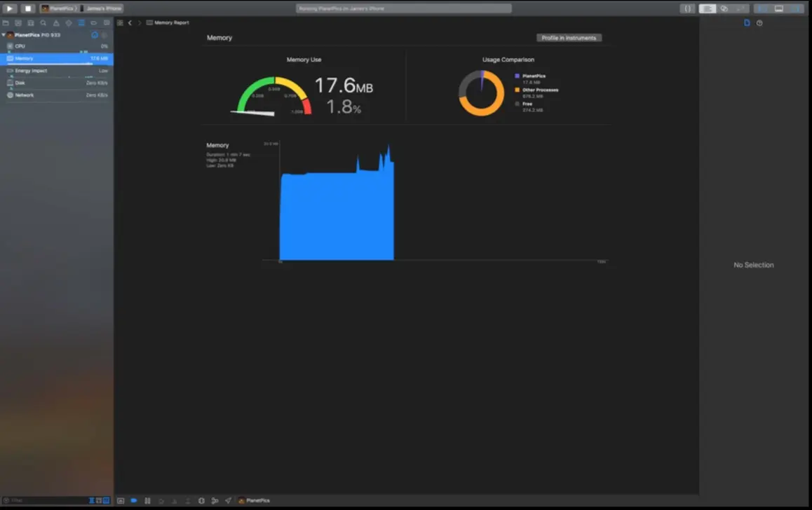Viewport: 812px width, 510px height.
Task: Select the CPU gauge row
Action: pos(57,46)
